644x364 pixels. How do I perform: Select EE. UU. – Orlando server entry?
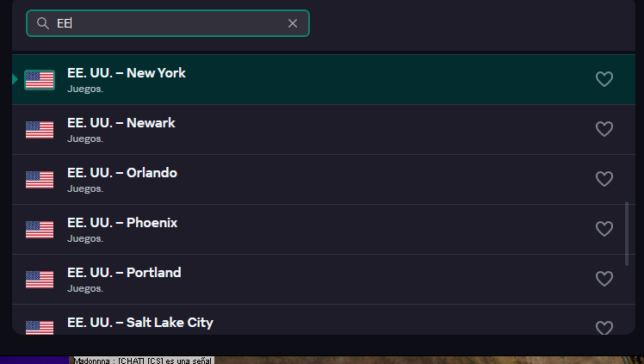click(324, 180)
